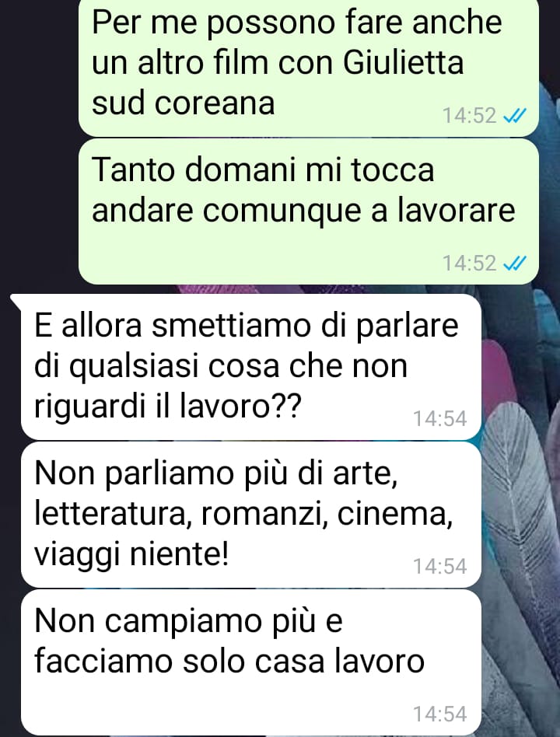Tap the 14:54 timestamp beside "viaggi niente!"
This screenshot has height=737, width=560.
(x=439, y=566)
